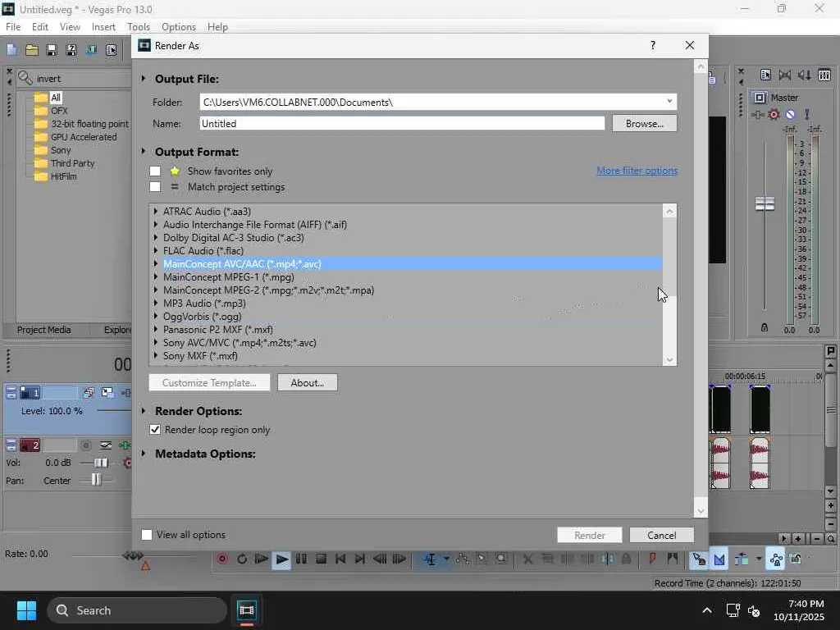Collapse the Output Format section

(x=144, y=152)
